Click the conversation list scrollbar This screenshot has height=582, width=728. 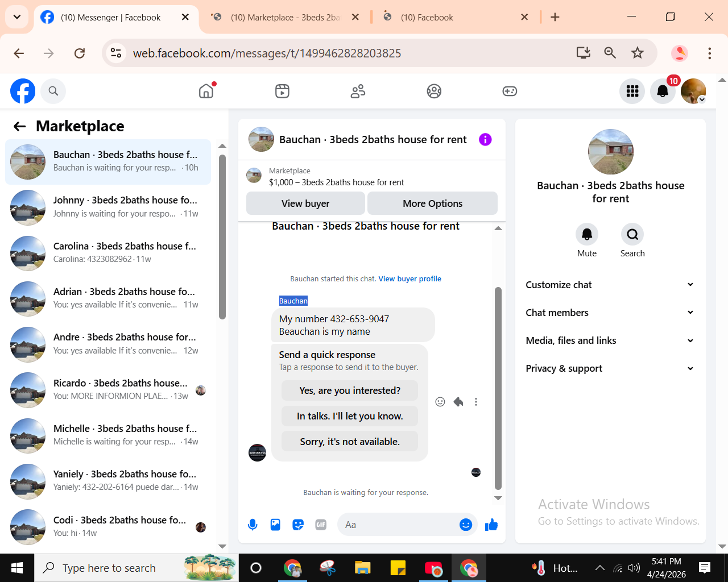pos(222,236)
